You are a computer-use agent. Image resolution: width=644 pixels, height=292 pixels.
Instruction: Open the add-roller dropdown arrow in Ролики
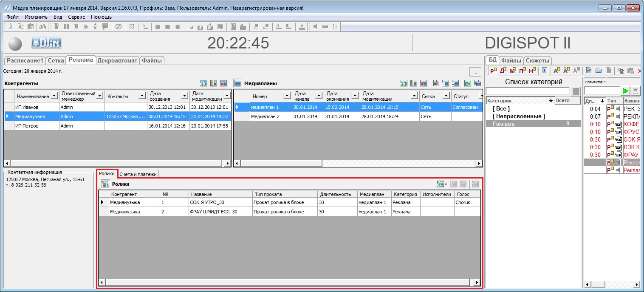click(446, 184)
